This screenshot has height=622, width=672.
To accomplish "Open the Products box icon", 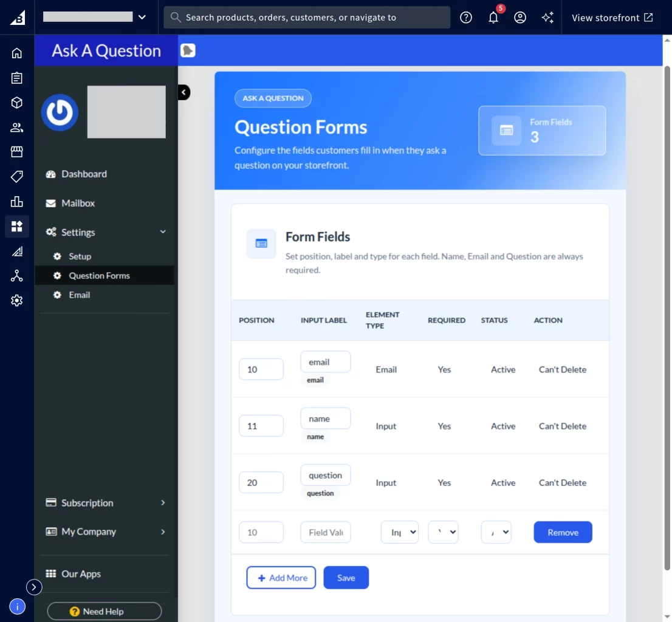I will click(x=17, y=103).
